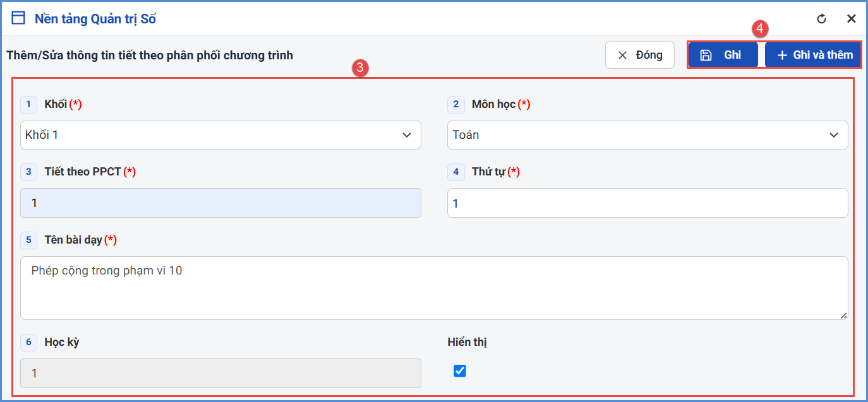Click the Thêm/Sửa thông tin tiết heading

tap(150, 56)
